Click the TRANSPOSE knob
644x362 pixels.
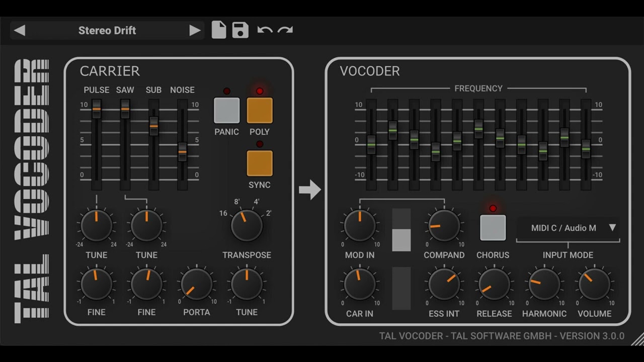pos(247,226)
